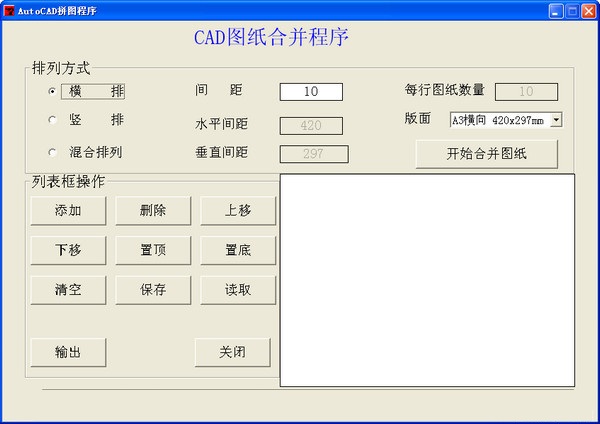Save the list with 保存
This screenshot has height=424, width=600.
point(153,290)
